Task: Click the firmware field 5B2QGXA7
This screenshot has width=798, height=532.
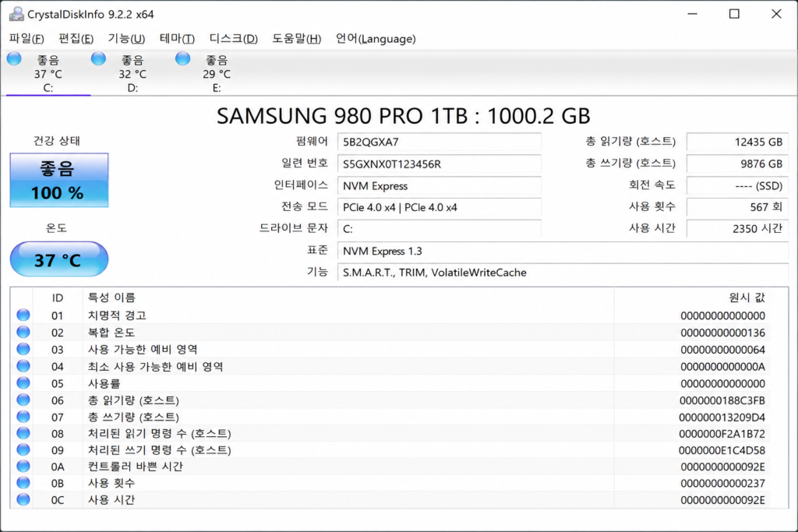Action: click(x=440, y=142)
